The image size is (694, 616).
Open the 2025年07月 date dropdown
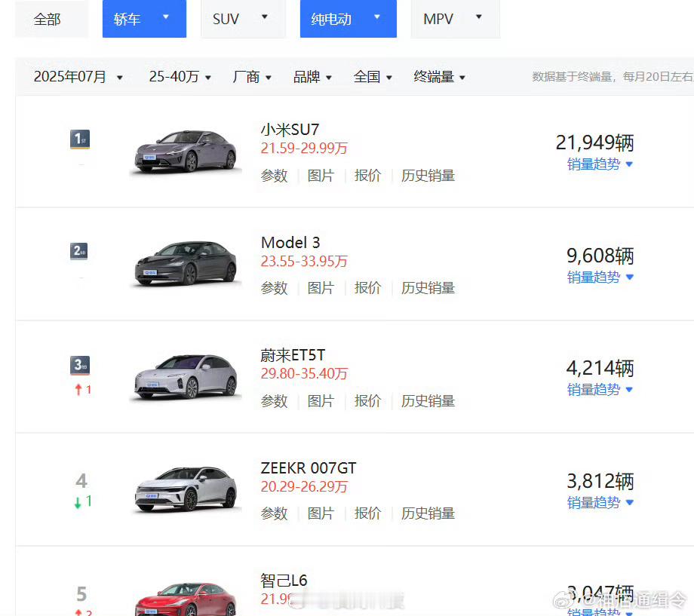pyautogui.click(x=78, y=77)
